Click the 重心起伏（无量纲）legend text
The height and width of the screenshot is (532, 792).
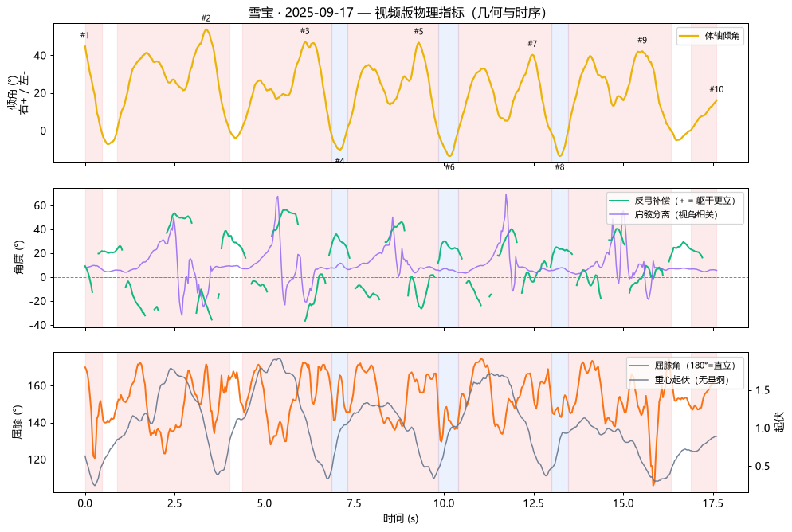point(692,380)
